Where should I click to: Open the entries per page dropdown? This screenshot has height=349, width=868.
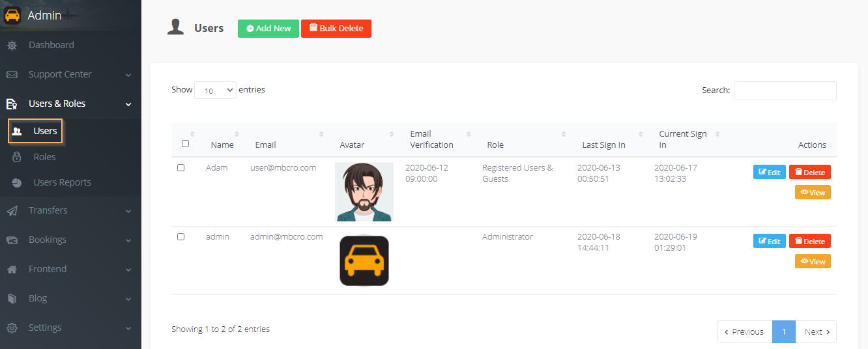(215, 91)
